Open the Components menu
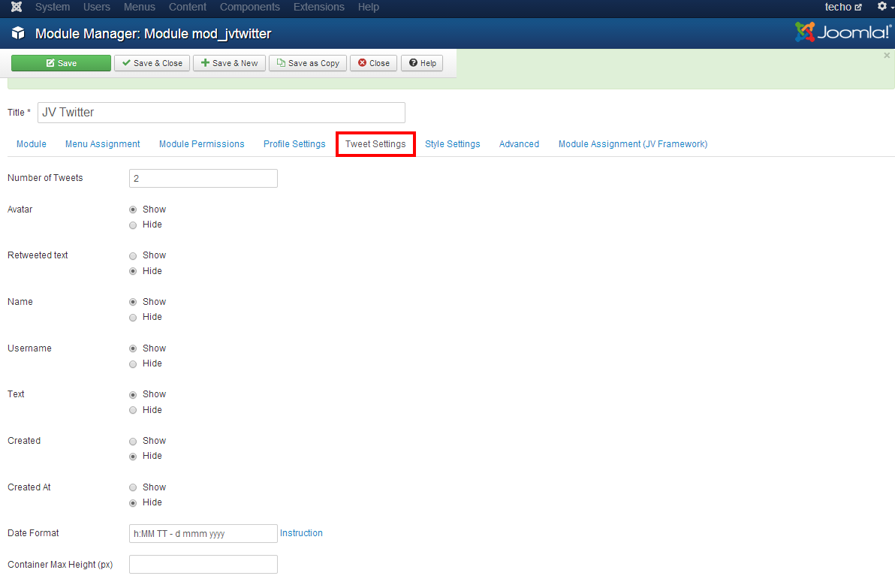The height and width of the screenshot is (588, 895). pyautogui.click(x=249, y=7)
